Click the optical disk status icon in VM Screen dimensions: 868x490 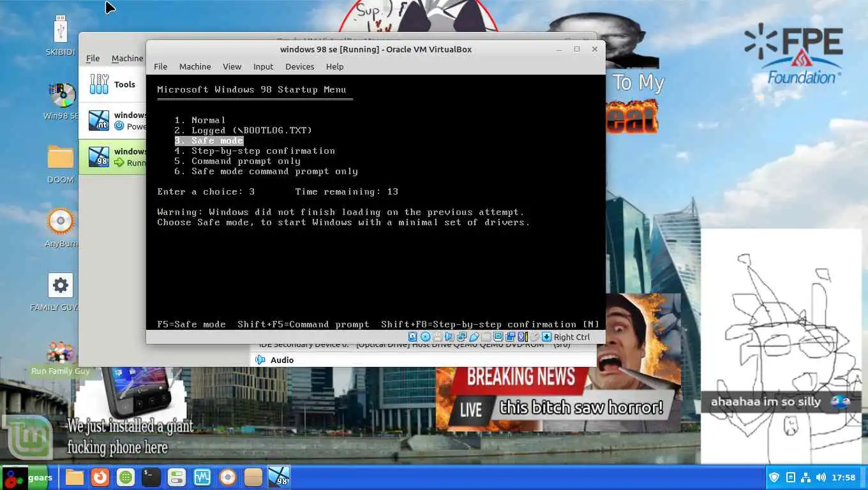pyautogui.click(x=425, y=337)
